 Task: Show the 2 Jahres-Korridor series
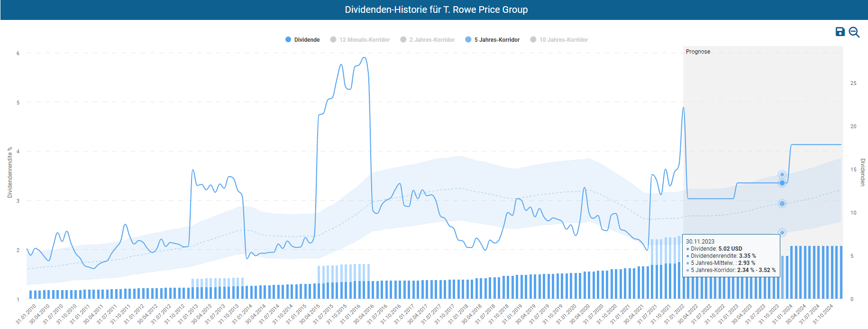[x=427, y=40]
